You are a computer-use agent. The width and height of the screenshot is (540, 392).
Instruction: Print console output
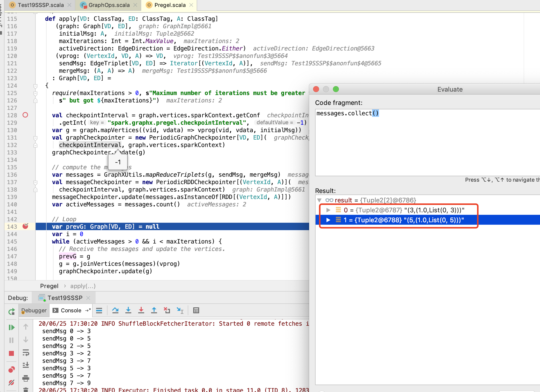(26, 378)
